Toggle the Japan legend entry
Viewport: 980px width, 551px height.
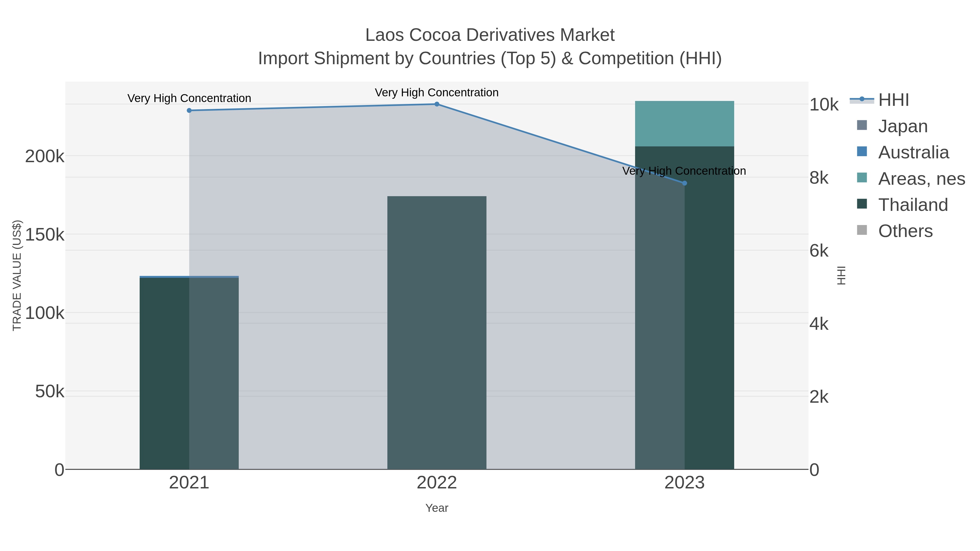point(892,126)
